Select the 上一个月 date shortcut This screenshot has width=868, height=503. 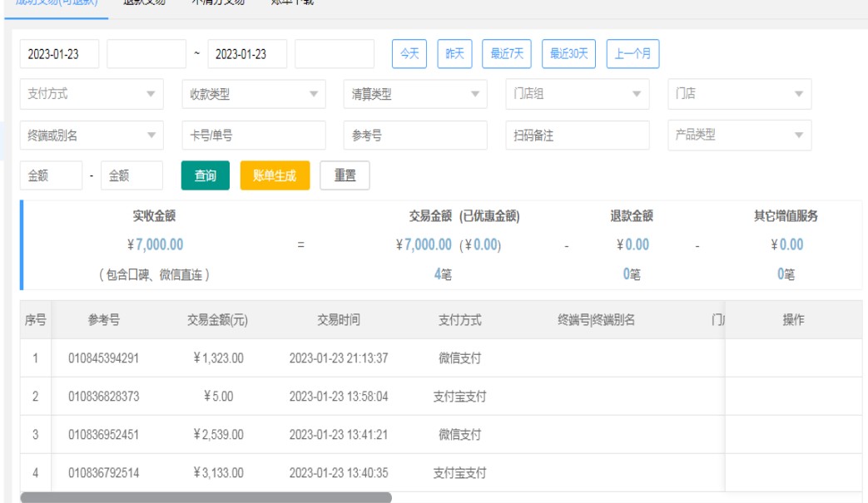(x=632, y=54)
